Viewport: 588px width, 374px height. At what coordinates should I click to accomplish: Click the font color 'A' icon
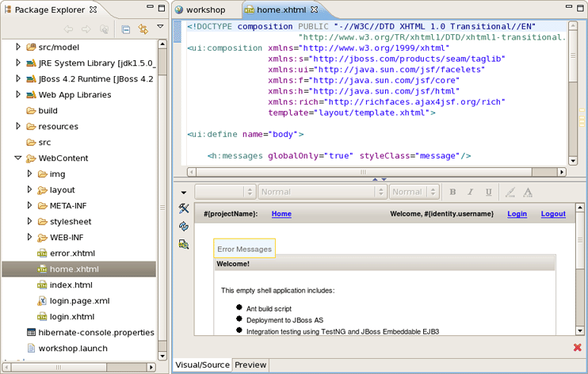point(528,192)
